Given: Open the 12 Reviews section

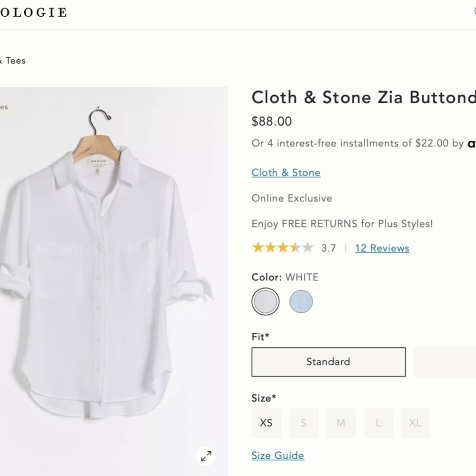Looking at the screenshot, I should click(382, 248).
